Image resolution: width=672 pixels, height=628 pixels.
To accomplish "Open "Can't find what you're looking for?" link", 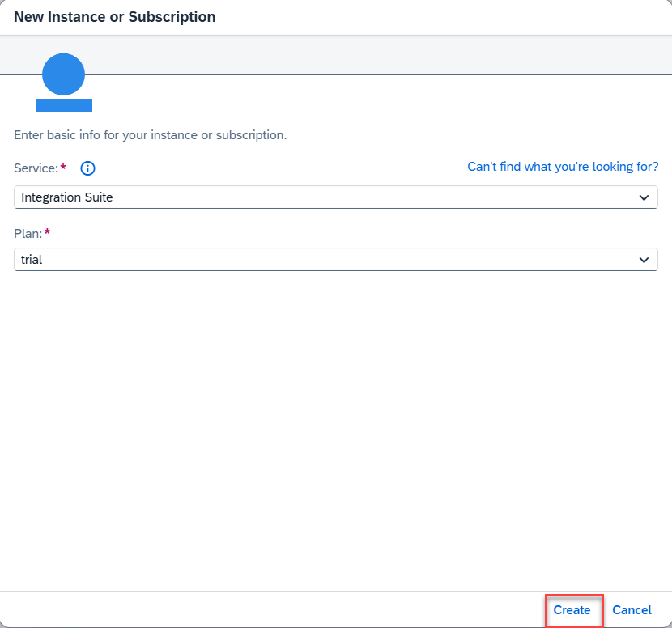I will 563,167.
